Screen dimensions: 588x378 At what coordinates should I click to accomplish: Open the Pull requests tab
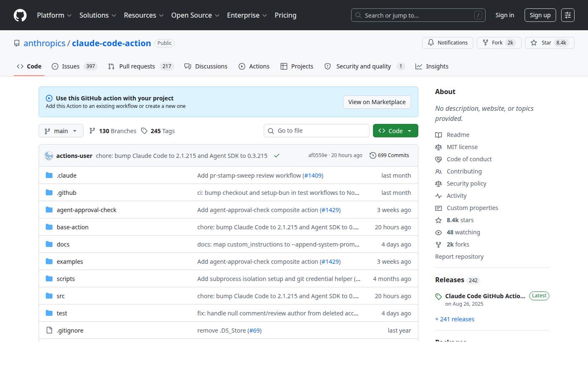pyautogui.click(x=141, y=66)
